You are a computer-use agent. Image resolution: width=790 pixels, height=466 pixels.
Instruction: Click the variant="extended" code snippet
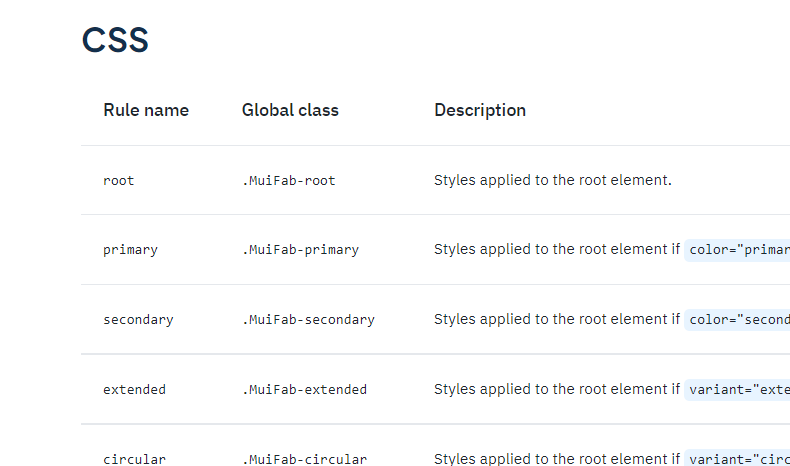tap(737, 390)
